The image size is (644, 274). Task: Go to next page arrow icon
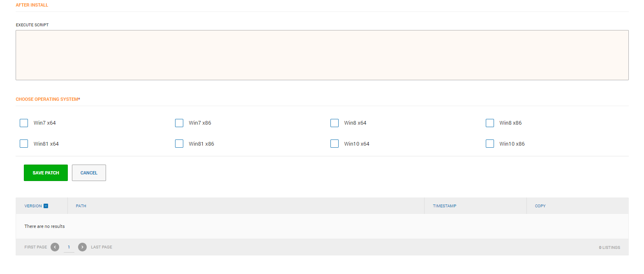coord(82,247)
